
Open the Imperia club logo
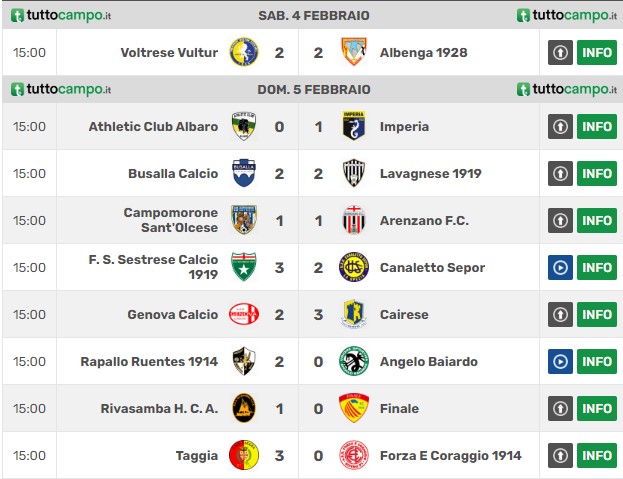[354, 126]
